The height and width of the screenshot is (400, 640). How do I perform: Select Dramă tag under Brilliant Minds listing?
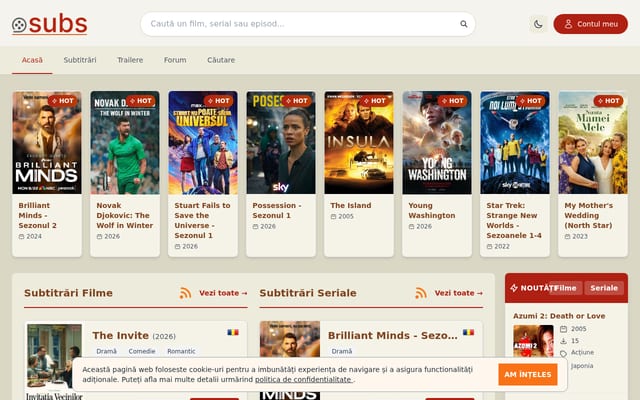(342, 351)
